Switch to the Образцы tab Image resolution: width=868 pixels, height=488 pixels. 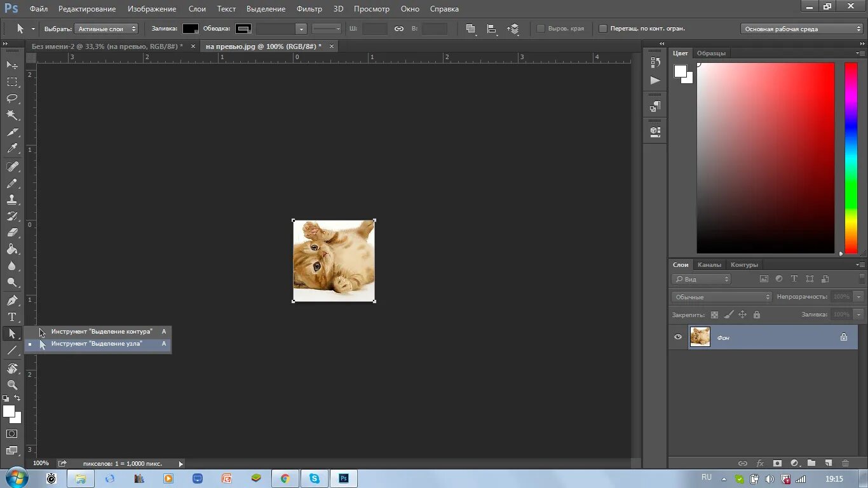point(711,53)
